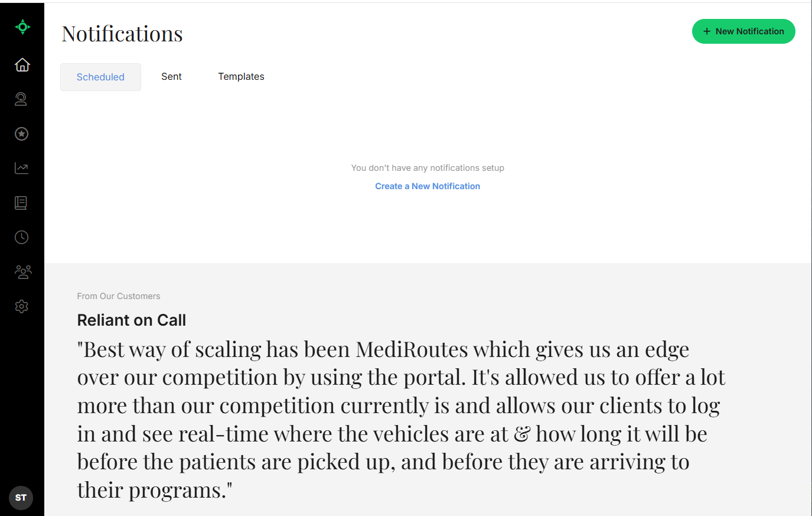Open the settings gear icon in sidebar
812x516 pixels.
21,306
